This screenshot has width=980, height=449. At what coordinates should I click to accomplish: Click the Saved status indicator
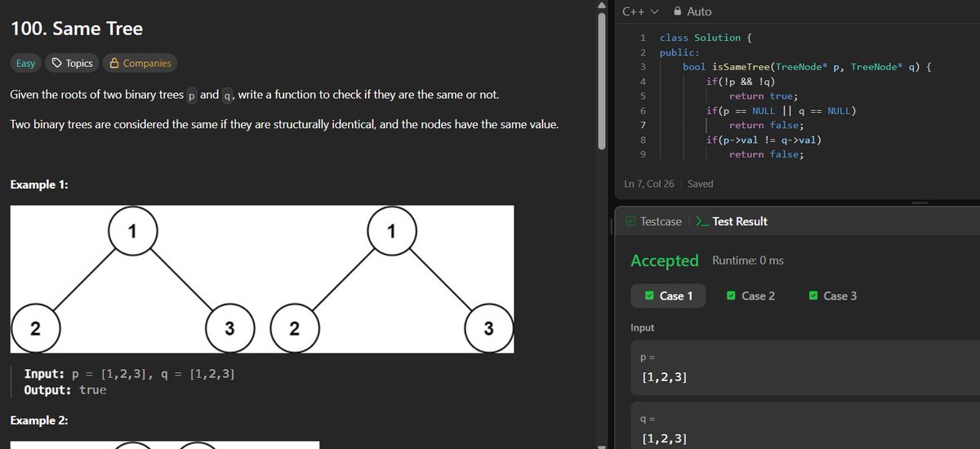[700, 184]
